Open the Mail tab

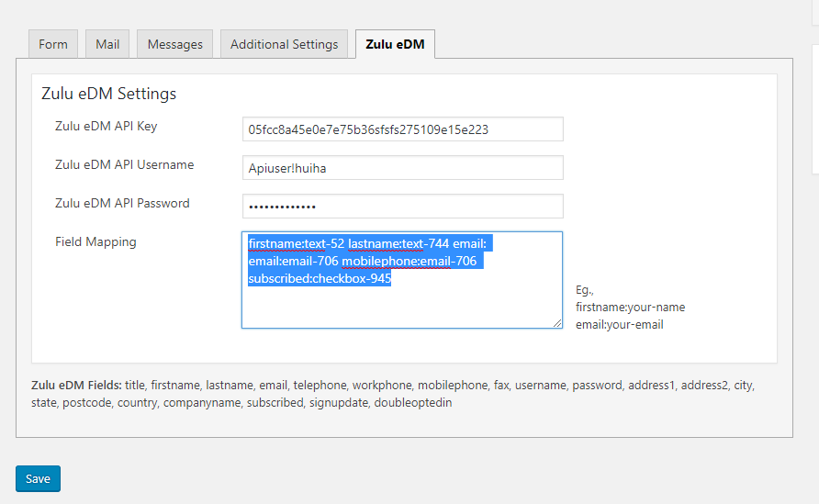107,44
